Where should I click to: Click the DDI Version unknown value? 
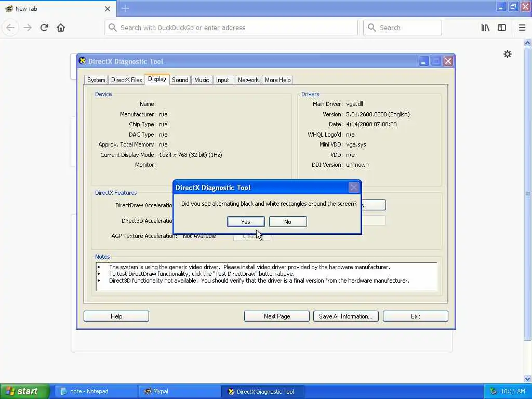[x=357, y=165]
